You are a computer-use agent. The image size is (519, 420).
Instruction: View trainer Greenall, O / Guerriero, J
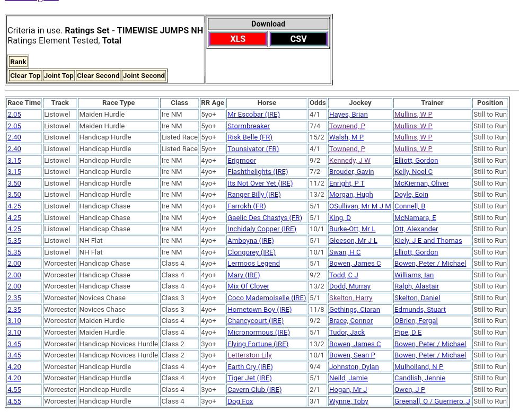pyautogui.click(x=432, y=401)
